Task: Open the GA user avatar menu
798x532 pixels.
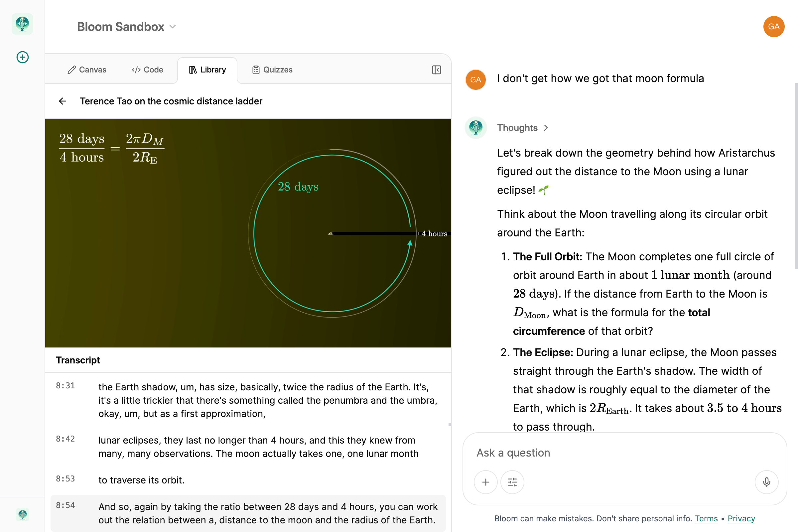Action: pyautogui.click(x=774, y=27)
